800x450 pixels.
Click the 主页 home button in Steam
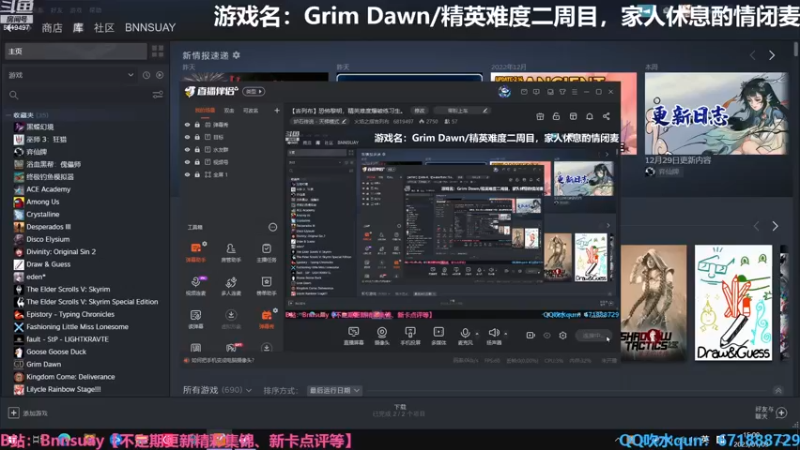click(x=76, y=51)
